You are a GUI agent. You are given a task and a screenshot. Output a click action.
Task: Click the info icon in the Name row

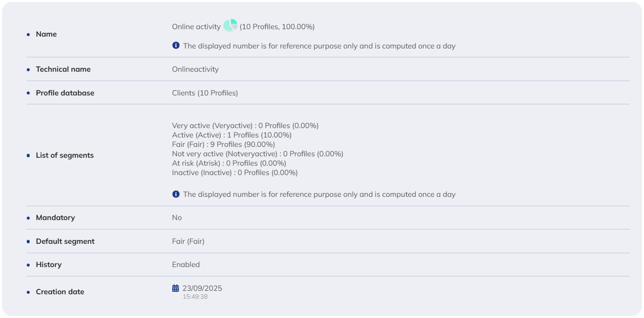(x=176, y=45)
